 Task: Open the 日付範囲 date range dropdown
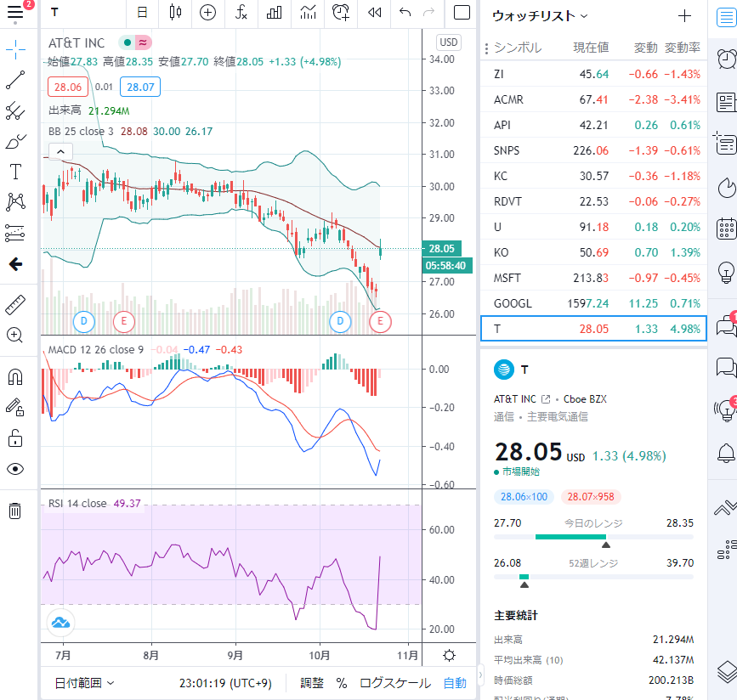point(85,683)
